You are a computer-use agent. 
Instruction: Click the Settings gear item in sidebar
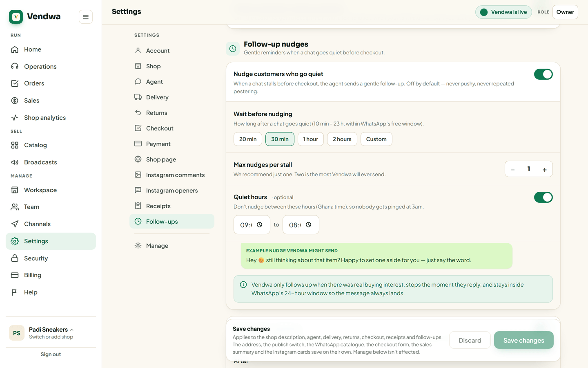click(51, 241)
